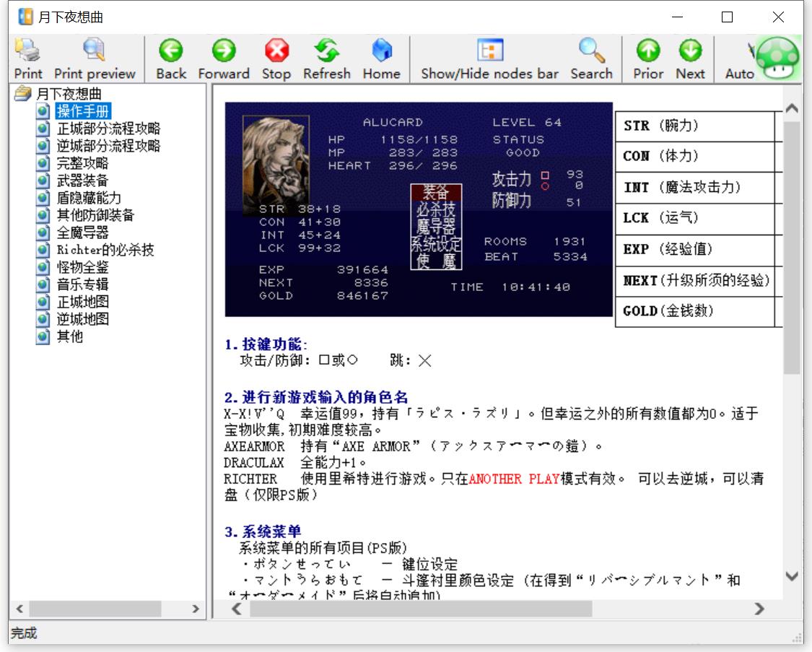Click the page icon beside 逆城地图
Viewport: 812px width, 652px height.
[x=43, y=319]
